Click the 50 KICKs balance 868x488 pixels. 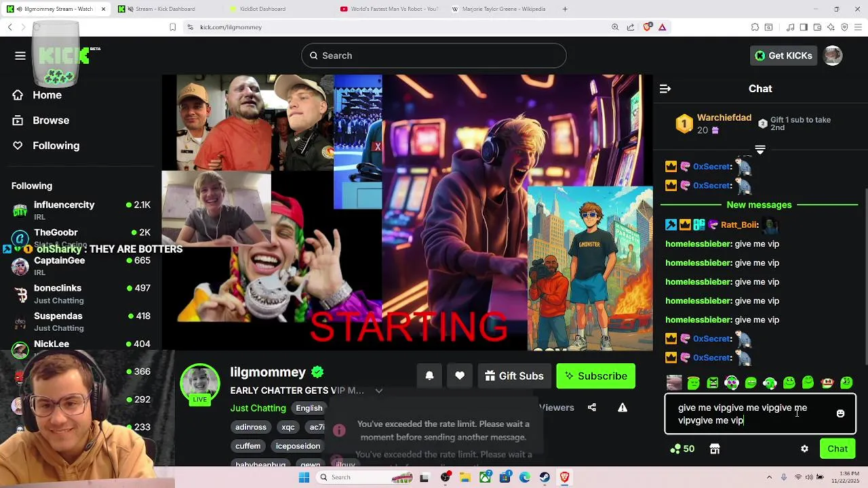tap(682, 449)
